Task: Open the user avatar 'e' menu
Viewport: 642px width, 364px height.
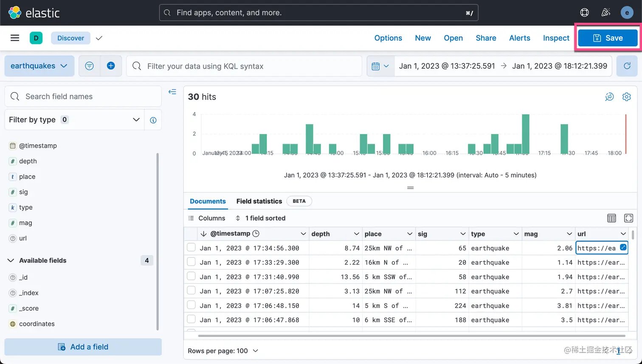Action: [627, 13]
